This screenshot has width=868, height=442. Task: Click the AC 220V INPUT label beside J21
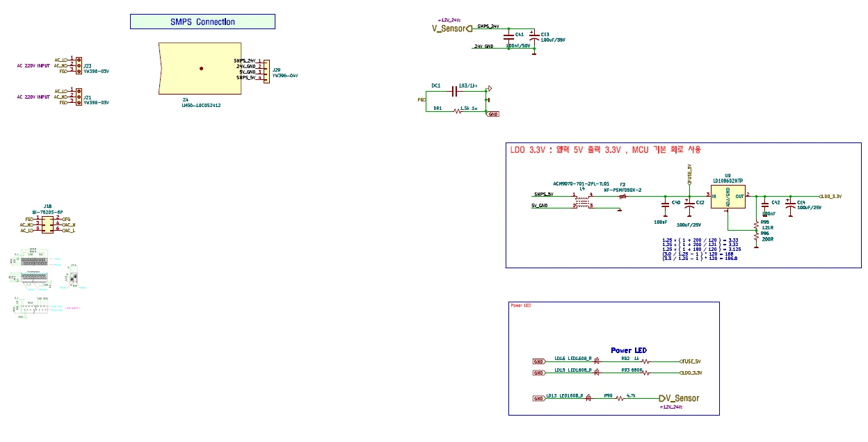33,97
